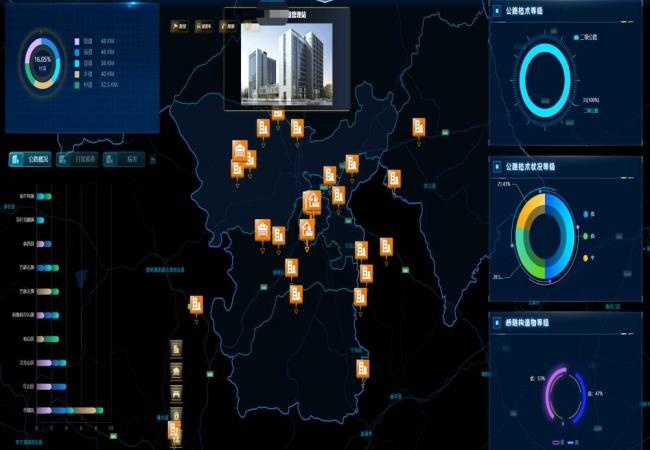
Task: Click the square icon beside 桥隧构造物等级 title
Action: coord(499,322)
